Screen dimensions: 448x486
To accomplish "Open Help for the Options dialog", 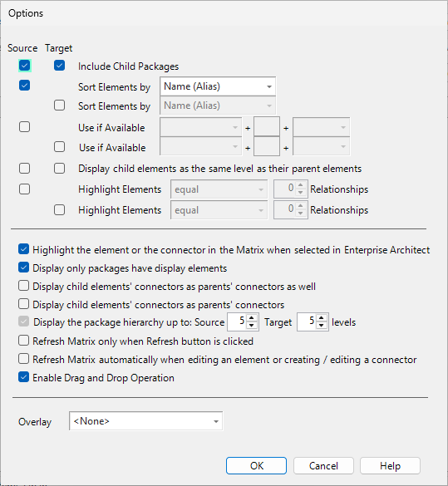I will click(390, 465).
